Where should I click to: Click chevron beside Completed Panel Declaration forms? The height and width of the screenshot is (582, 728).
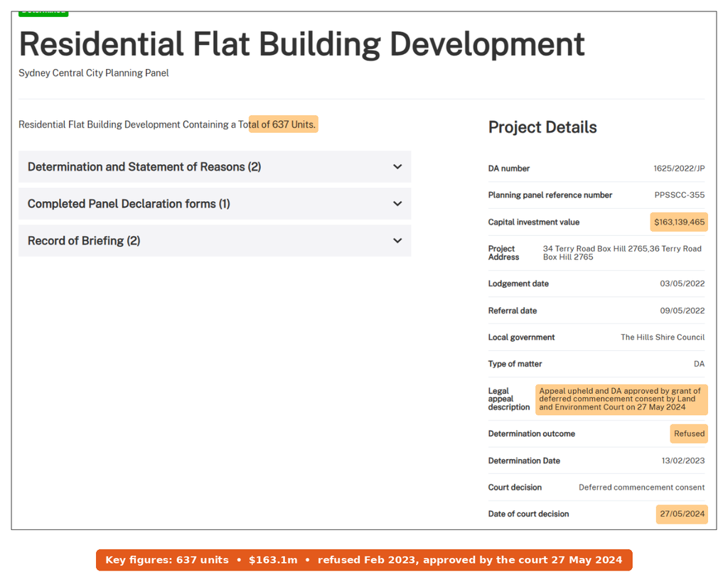(397, 204)
